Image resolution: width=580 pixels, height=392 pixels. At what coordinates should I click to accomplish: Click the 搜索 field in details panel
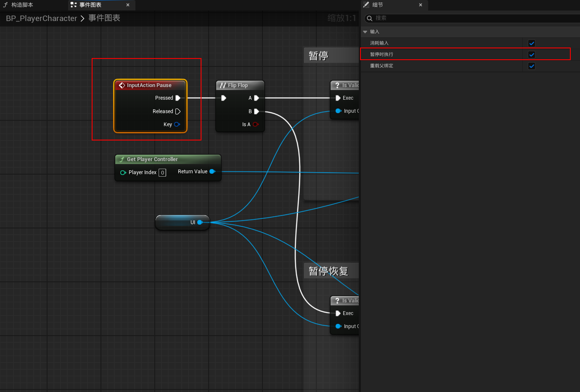click(472, 18)
